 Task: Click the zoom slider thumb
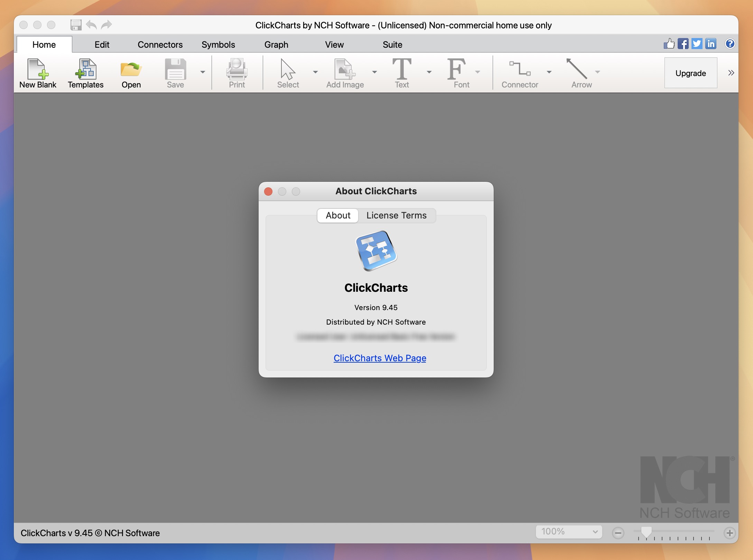tap(646, 532)
